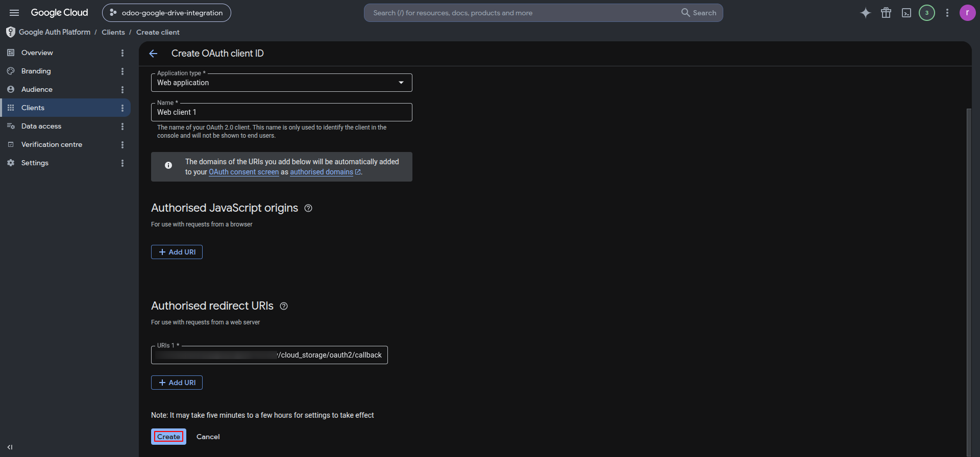Go back using the arrow beside Create OAuth client ID
The width and height of the screenshot is (980, 457).
(x=153, y=54)
